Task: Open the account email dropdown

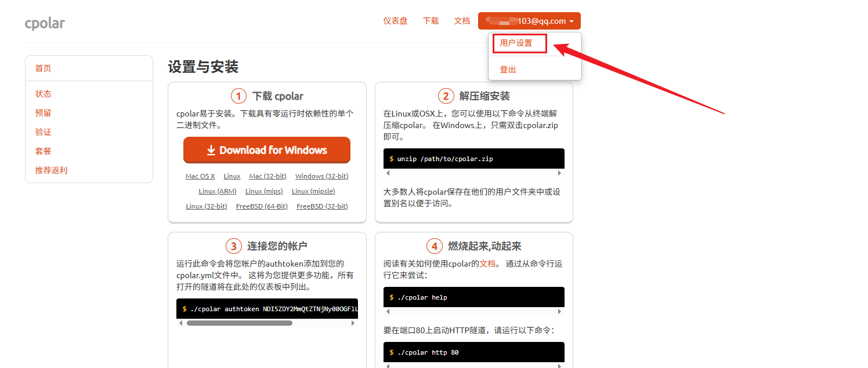Action: click(x=529, y=21)
